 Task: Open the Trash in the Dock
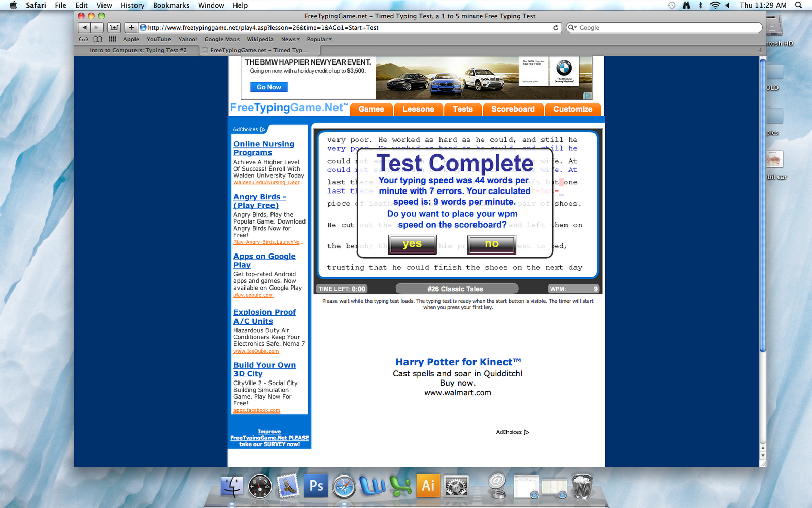tap(582, 486)
